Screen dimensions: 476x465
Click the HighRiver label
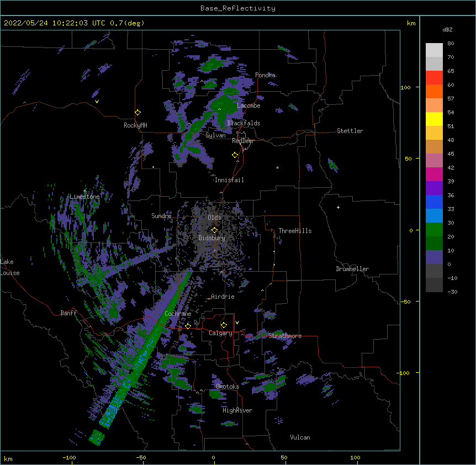(x=237, y=410)
